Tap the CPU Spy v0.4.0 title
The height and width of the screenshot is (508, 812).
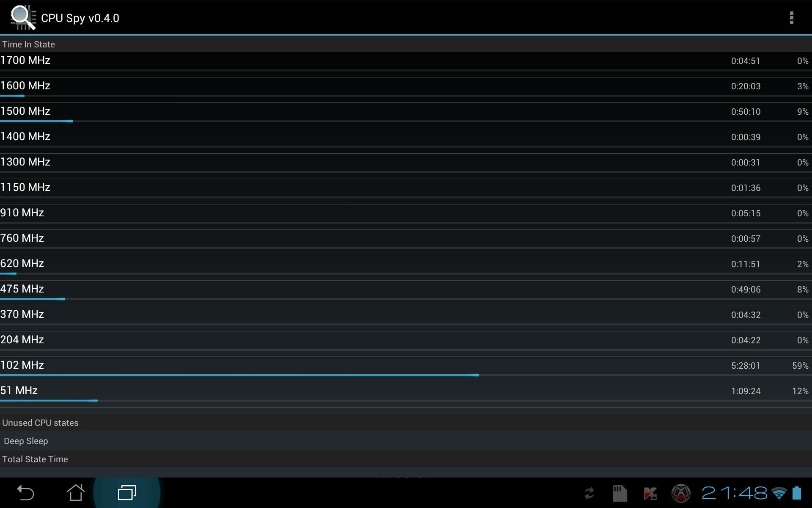80,18
